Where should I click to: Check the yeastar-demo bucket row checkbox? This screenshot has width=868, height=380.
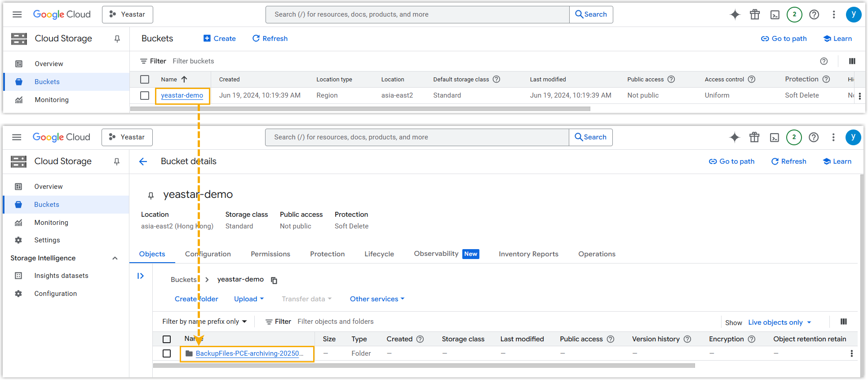coord(145,95)
